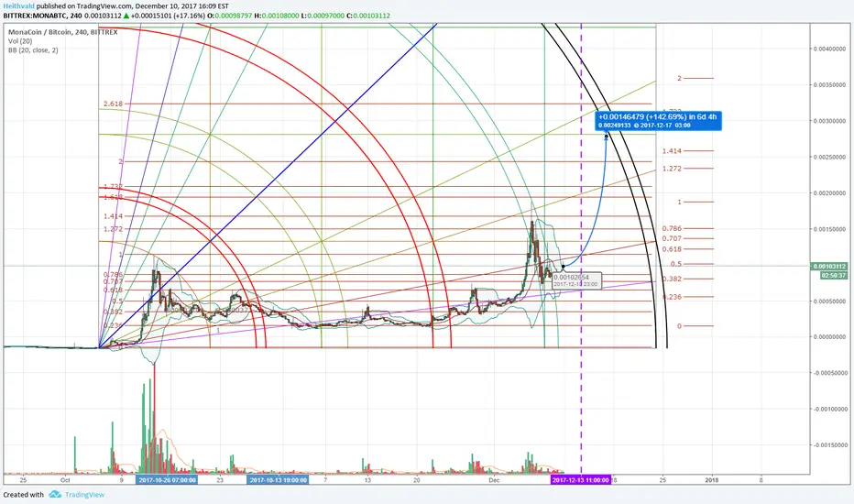Click the 0.00102654 price tooltip on chart
The width and height of the screenshot is (854, 504).
[x=576, y=280]
